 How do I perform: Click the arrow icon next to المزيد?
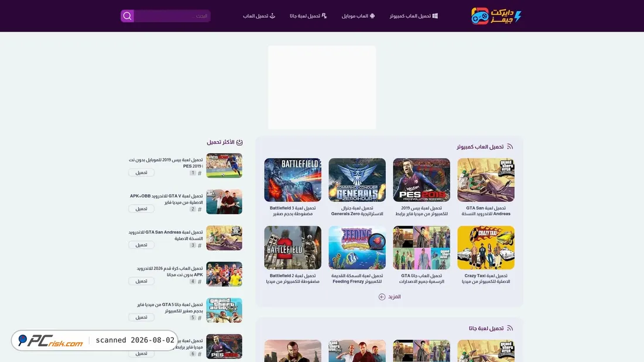click(x=382, y=297)
